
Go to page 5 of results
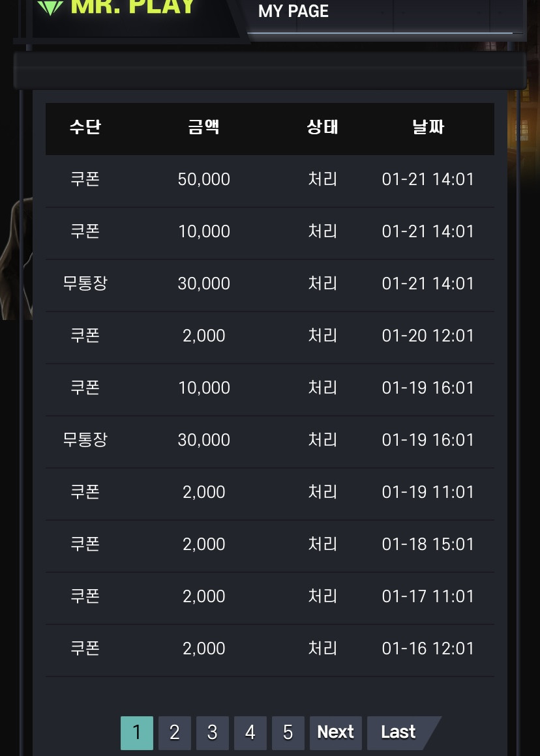pos(288,733)
